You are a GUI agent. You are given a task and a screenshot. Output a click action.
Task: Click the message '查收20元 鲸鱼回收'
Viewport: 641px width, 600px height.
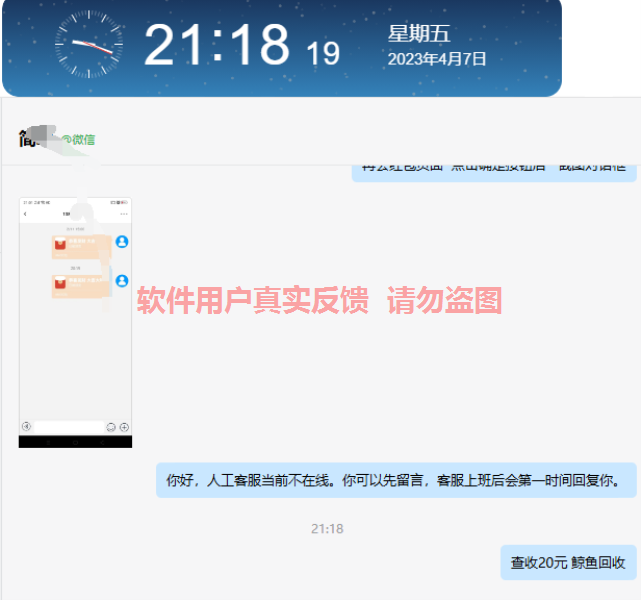coord(568,562)
